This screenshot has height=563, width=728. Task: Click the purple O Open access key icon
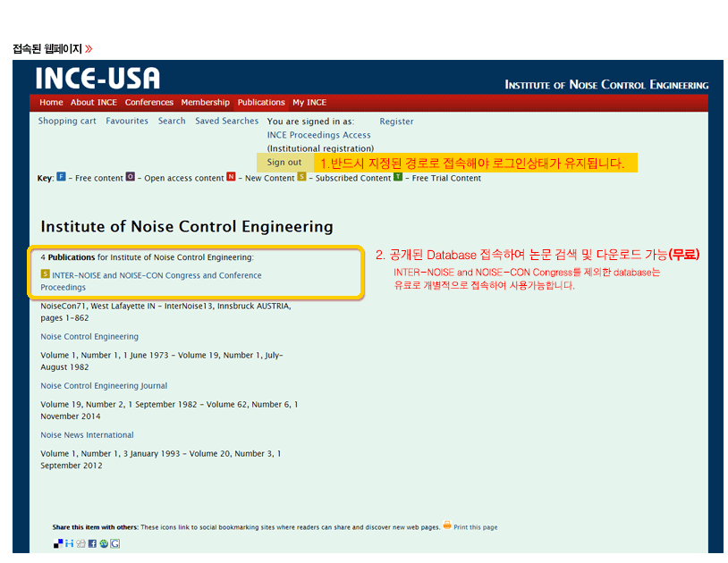[131, 177]
